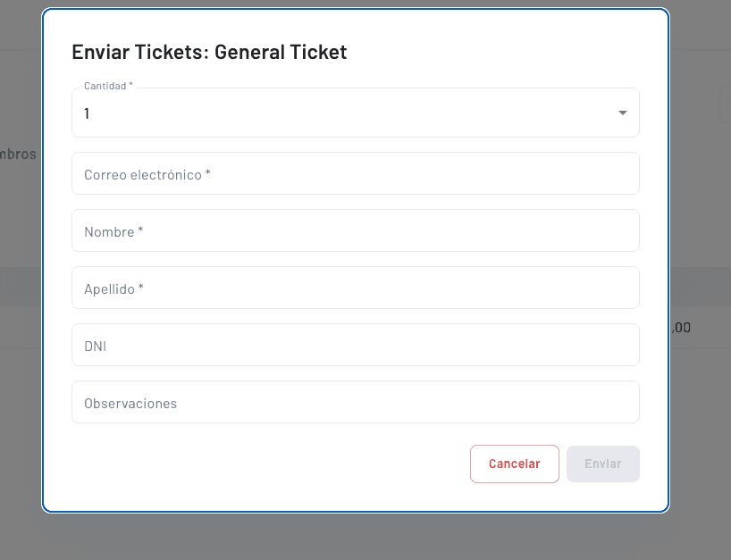Click the Apellido input field
Viewport: 731px width, 560px height.
(356, 288)
